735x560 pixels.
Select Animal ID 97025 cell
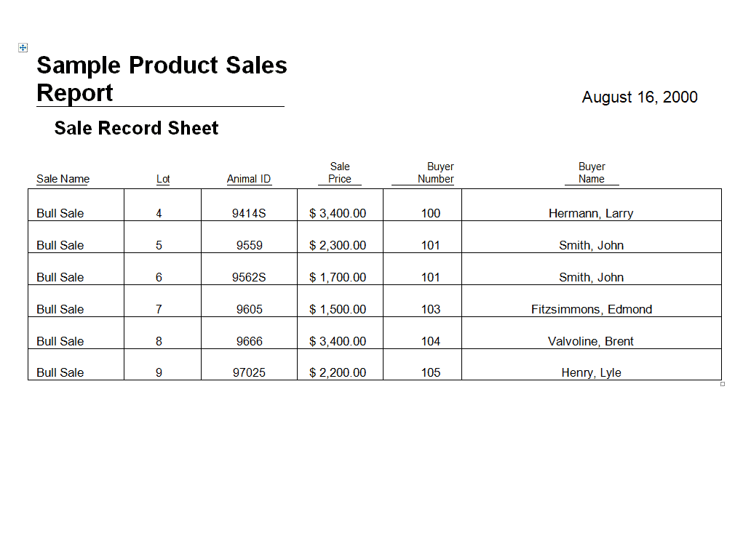point(249,364)
